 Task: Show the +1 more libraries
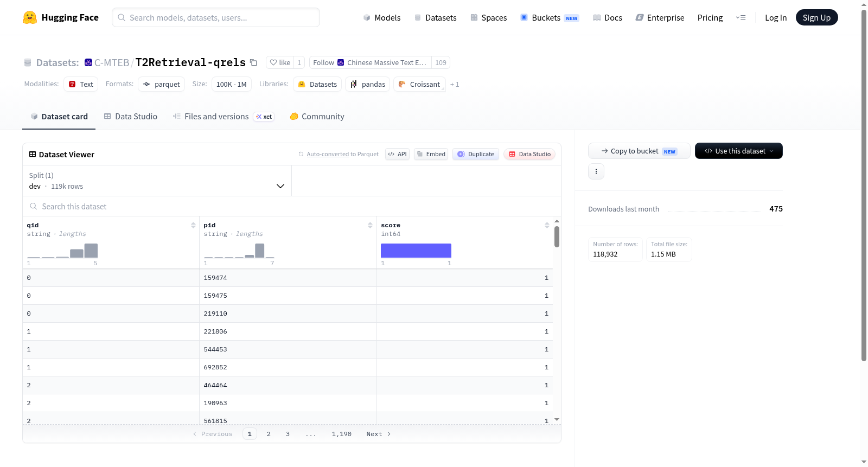[x=455, y=85]
